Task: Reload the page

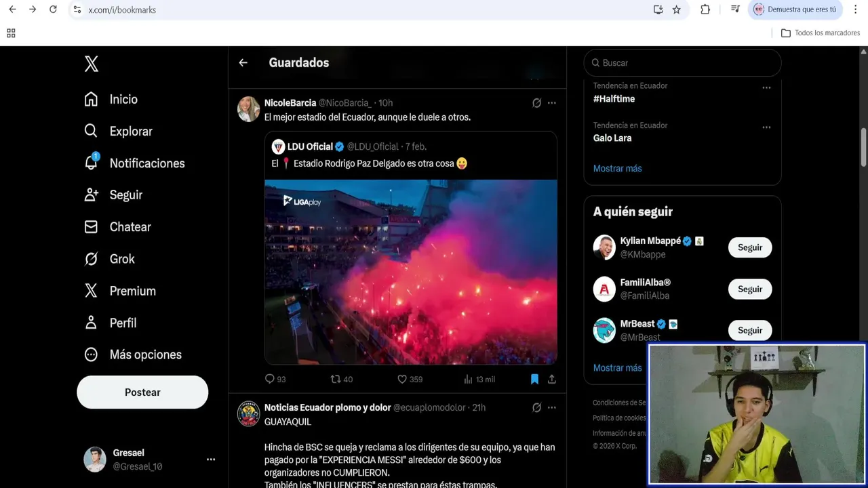Action: coord(53,9)
